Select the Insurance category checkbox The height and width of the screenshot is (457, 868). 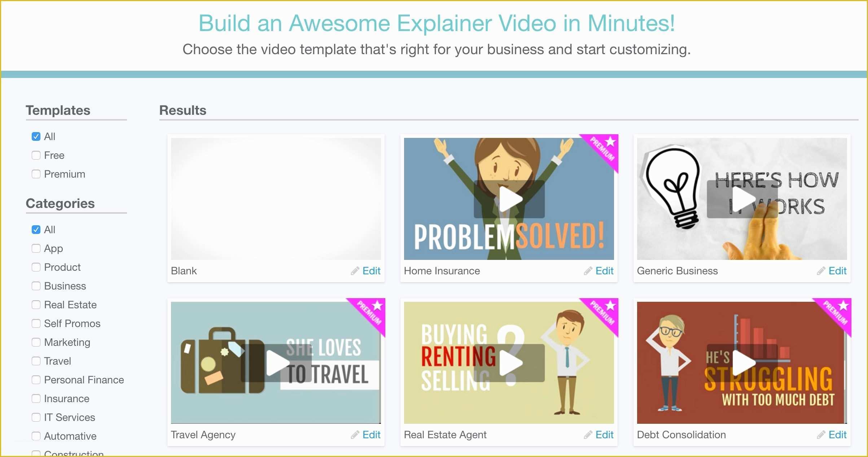click(x=36, y=398)
